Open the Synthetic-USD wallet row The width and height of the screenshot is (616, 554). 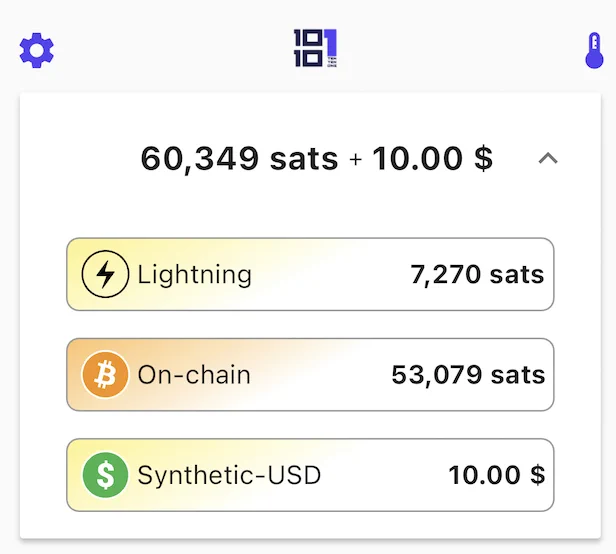[380, 475]
